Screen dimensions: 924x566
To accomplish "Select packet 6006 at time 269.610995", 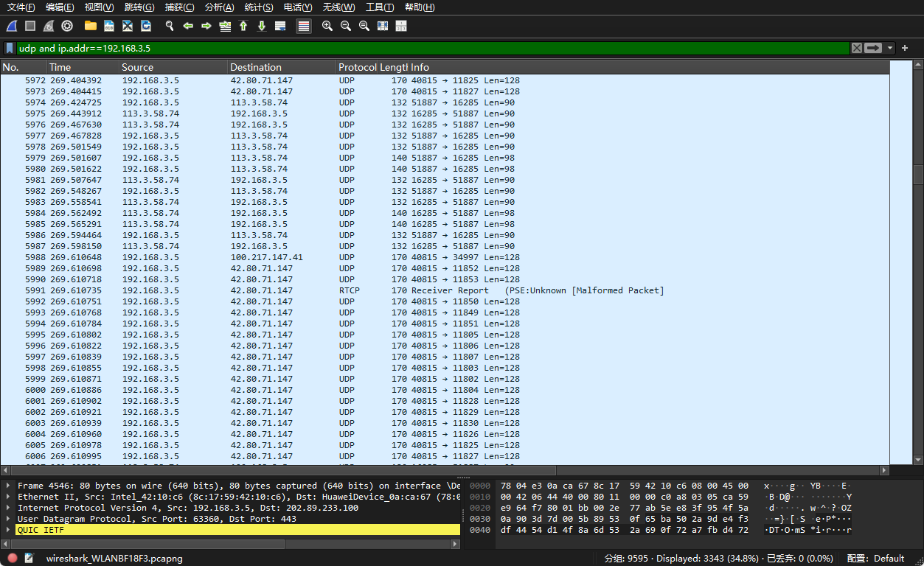I will pyautogui.click(x=445, y=456).
